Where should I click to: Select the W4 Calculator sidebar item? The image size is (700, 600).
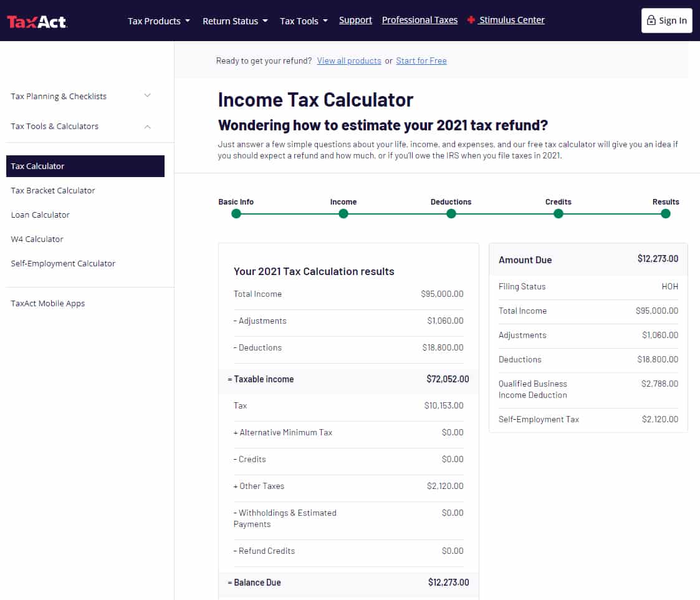38,239
